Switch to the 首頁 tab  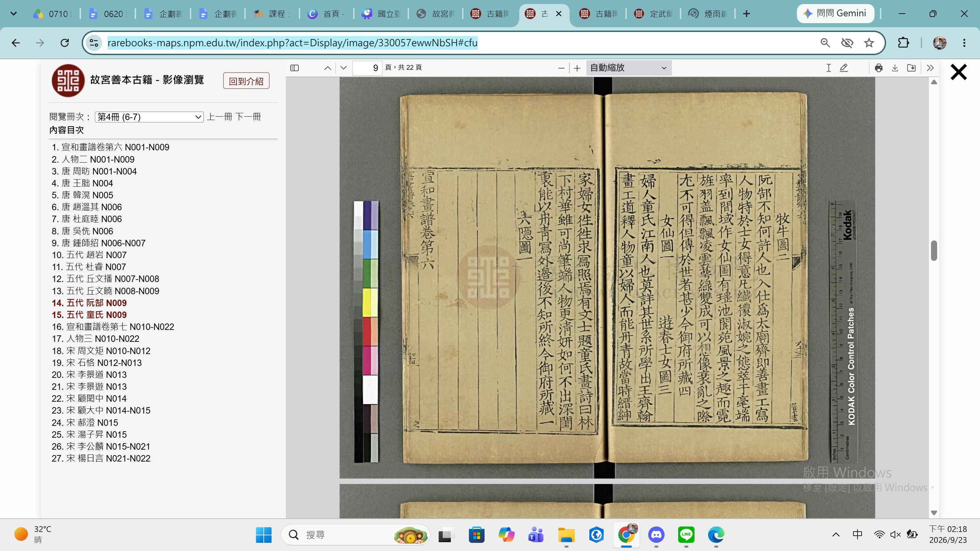[326, 14]
